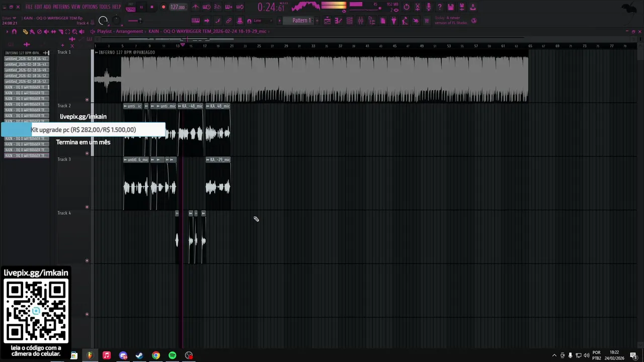
Task: Open the TOOLS menu
Action: pyautogui.click(x=105, y=7)
